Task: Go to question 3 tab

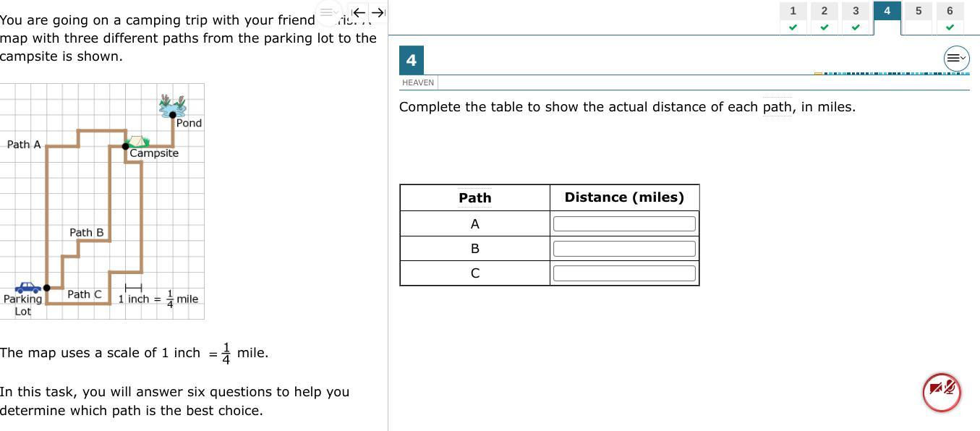Action: 856,18
